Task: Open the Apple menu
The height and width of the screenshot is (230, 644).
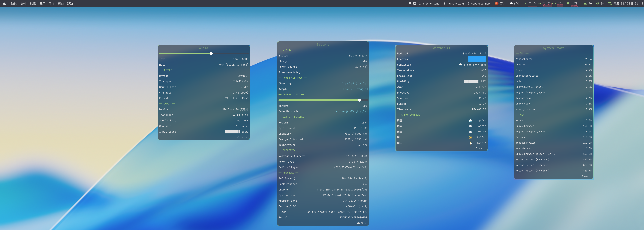Action: [x=4, y=4]
